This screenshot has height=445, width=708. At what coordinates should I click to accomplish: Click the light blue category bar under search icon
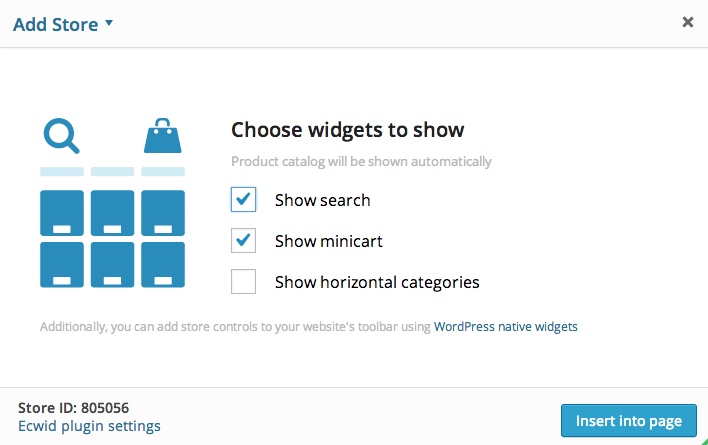click(x=62, y=172)
